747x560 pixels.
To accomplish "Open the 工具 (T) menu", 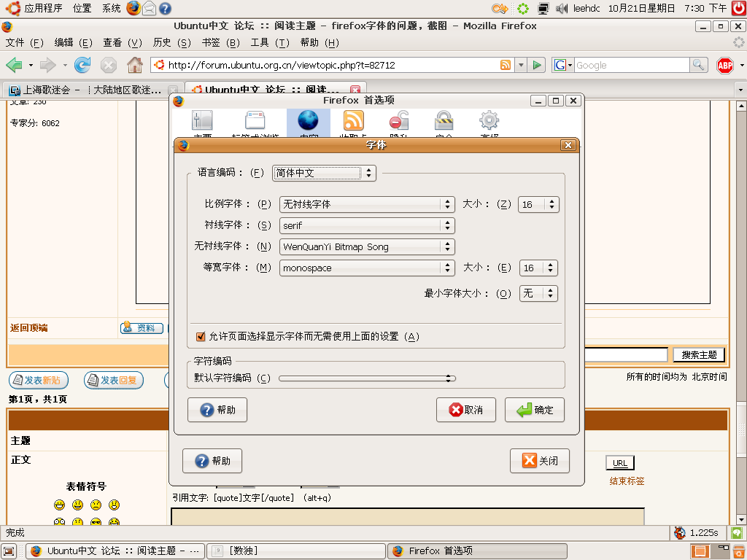I will [270, 43].
